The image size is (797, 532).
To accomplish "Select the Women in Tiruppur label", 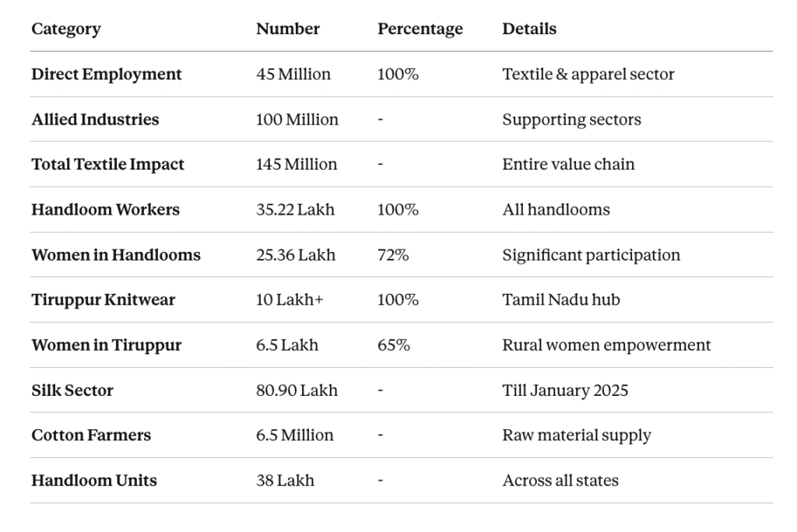I will (x=106, y=345).
